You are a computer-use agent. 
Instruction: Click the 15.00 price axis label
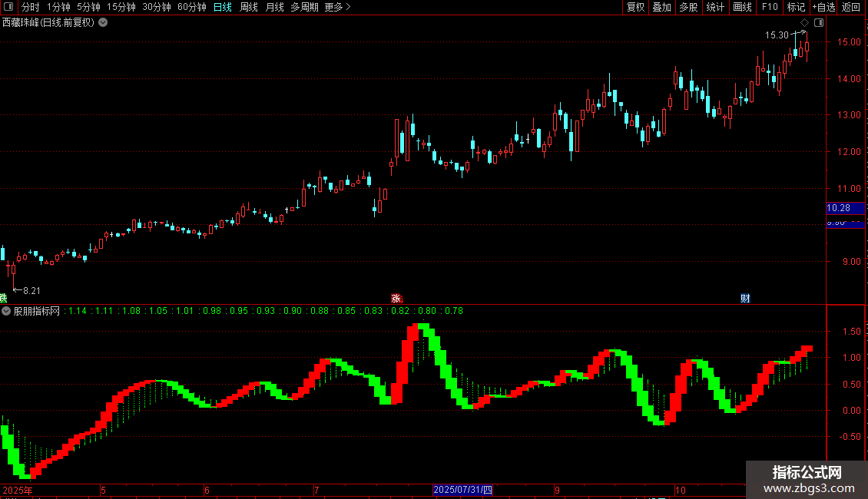coord(849,42)
